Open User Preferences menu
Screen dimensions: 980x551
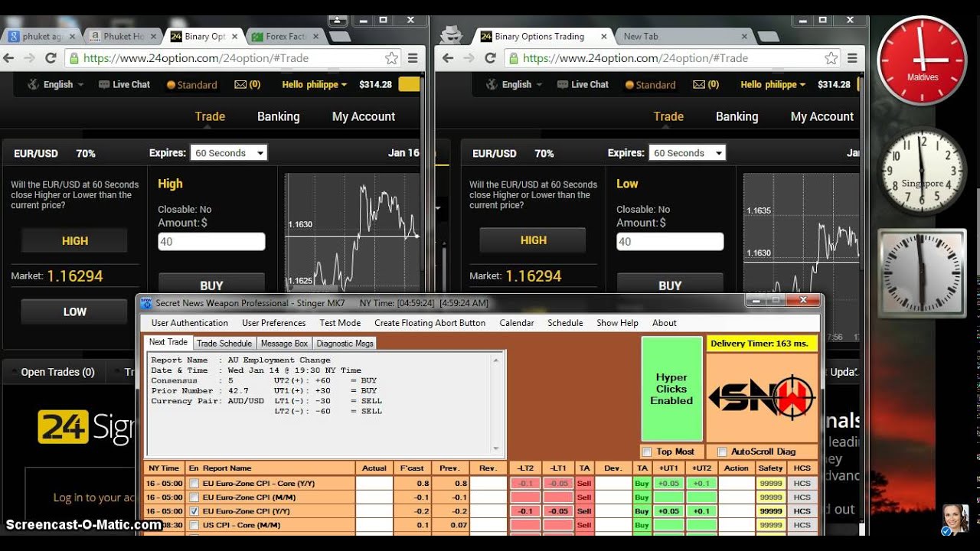pos(274,323)
